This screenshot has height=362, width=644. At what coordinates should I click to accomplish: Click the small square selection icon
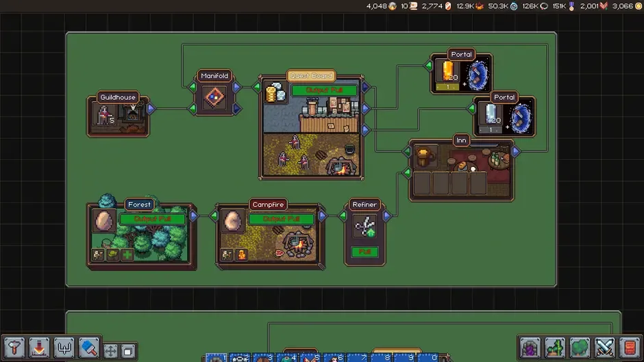(x=128, y=351)
